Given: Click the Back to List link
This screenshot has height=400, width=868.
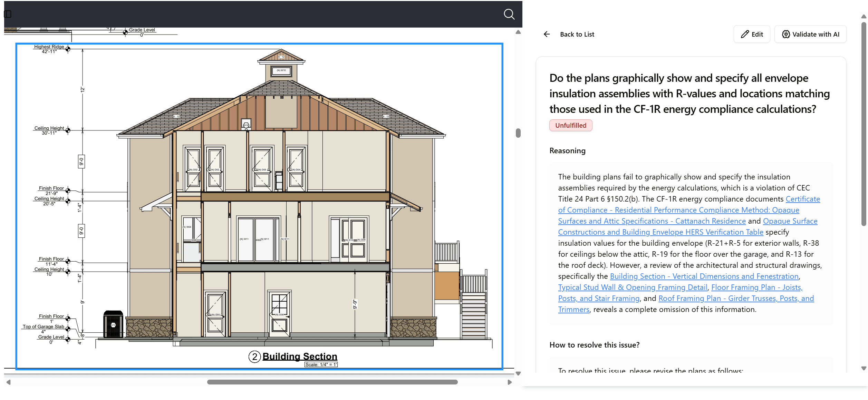Looking at the screenshot, I should pyautogui.click(x=577, y=34).
